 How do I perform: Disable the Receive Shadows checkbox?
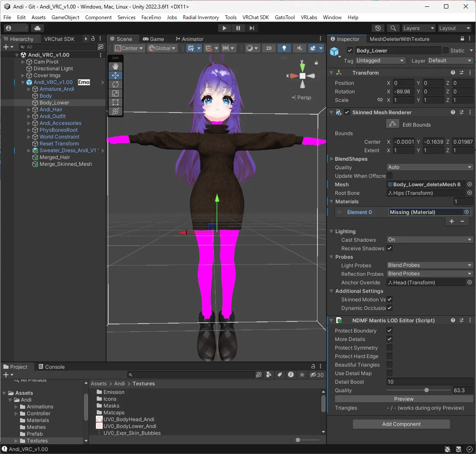click(x=389, y=248)
